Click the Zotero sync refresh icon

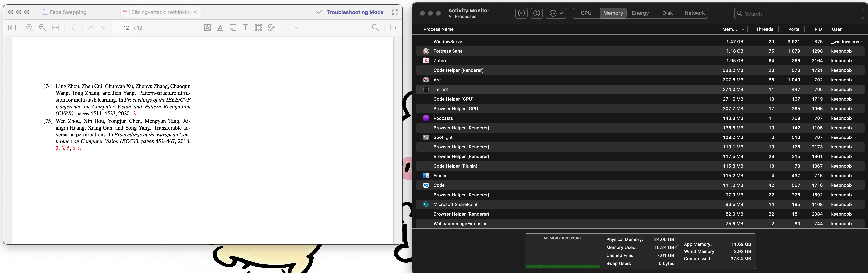click(395, 12)
